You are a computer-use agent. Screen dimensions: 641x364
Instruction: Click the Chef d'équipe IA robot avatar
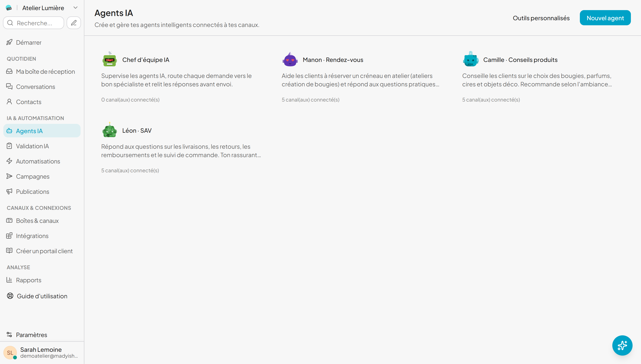click(x=110, y=59)
